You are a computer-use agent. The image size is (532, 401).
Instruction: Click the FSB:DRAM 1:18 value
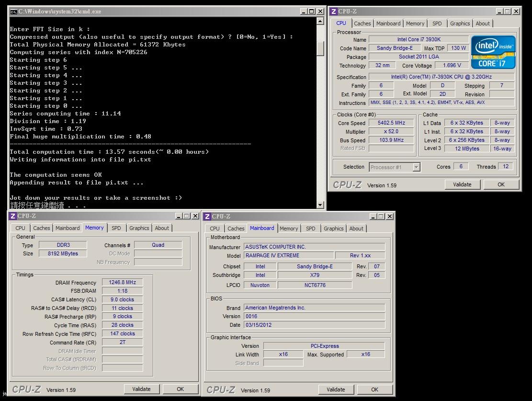click(122, 291)
